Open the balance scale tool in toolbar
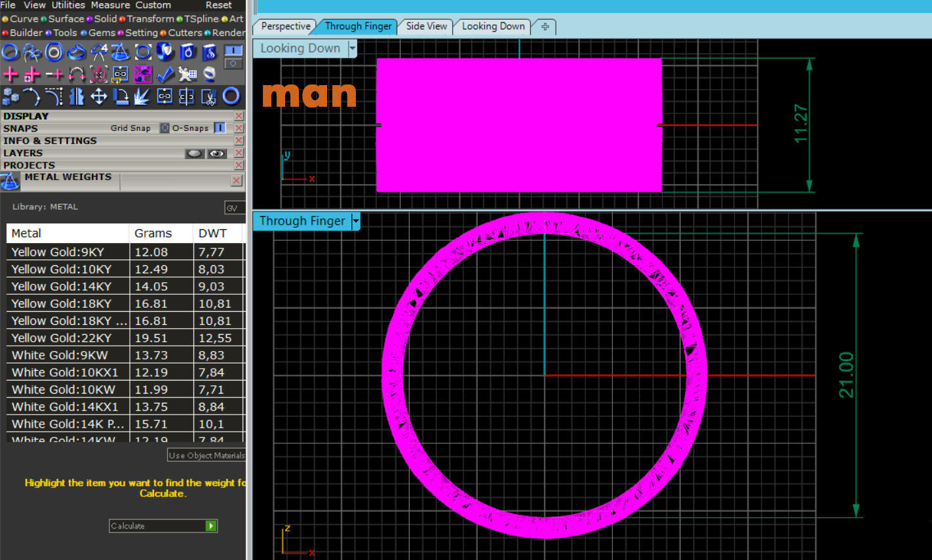Screen dimensions: 932x560 121,52
